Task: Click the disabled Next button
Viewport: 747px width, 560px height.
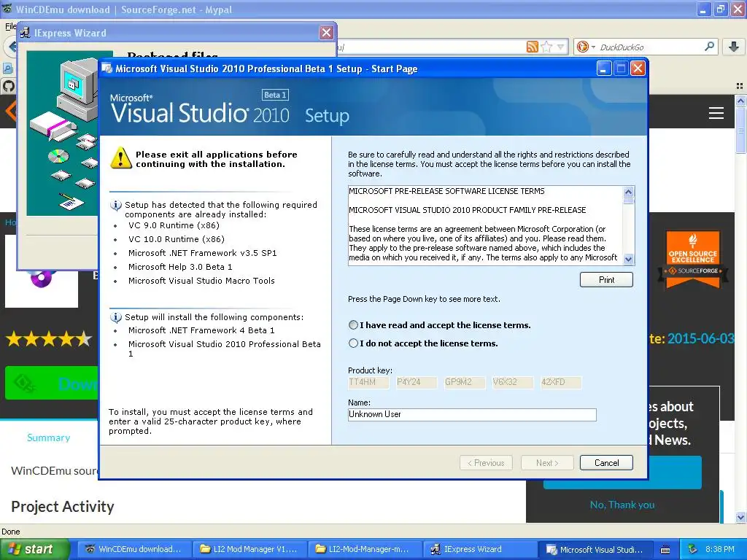Action: [x=547, y=463]
